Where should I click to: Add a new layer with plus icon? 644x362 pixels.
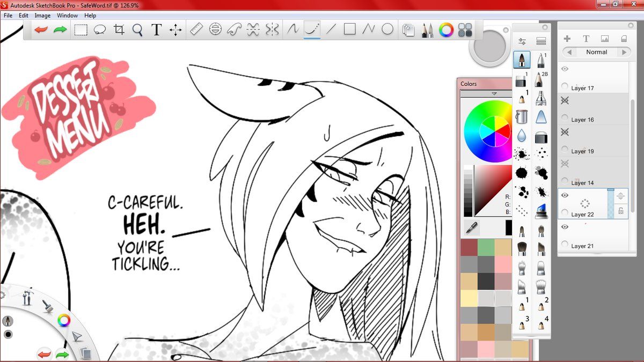pos(567,39)
